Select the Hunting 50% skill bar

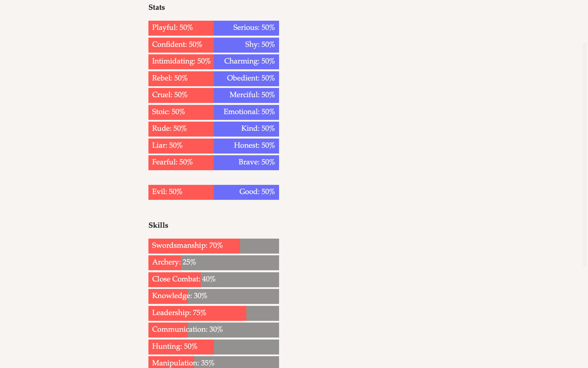pos(214,347)
